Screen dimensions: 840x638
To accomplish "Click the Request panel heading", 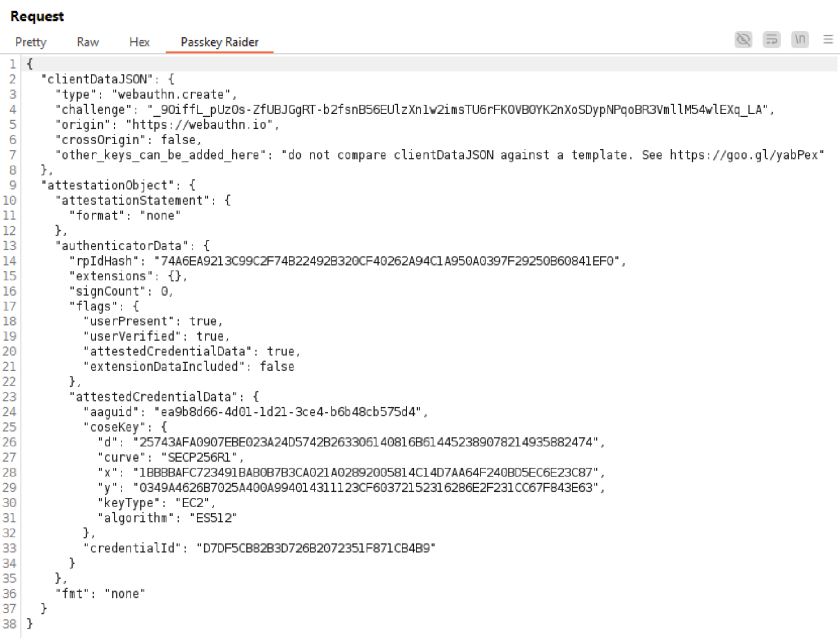I will click(x=37, y=16).
